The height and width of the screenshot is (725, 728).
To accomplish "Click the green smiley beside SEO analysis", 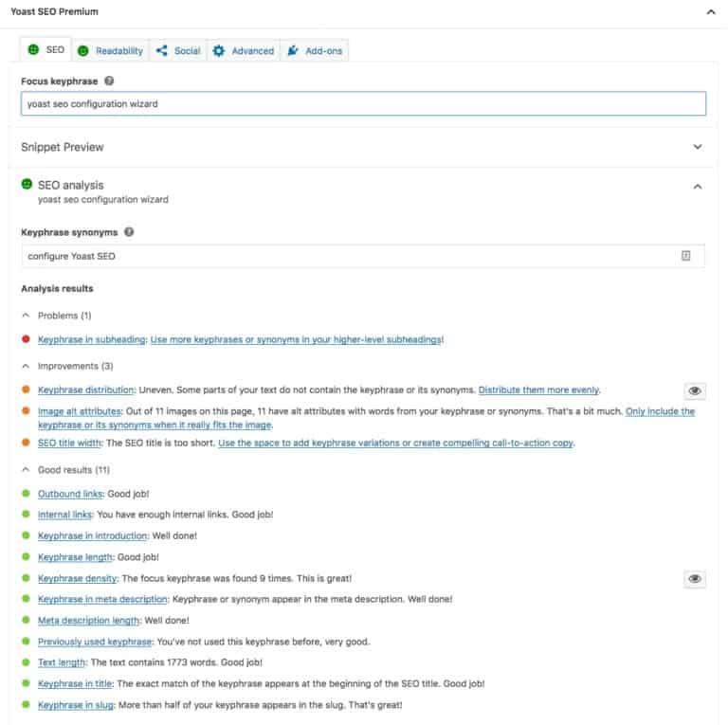I will coord(27,185).
